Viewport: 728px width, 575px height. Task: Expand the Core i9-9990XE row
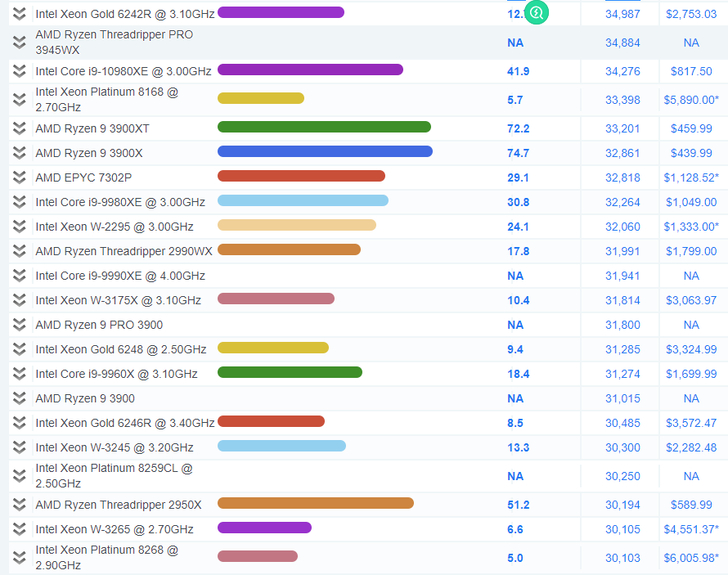(x=19, y=276)
